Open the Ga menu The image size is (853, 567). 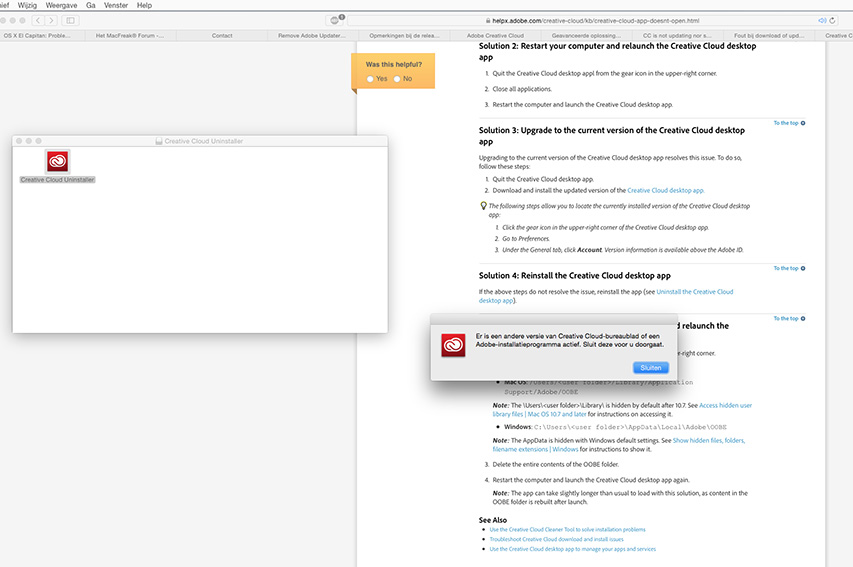(x=91, y=5)
